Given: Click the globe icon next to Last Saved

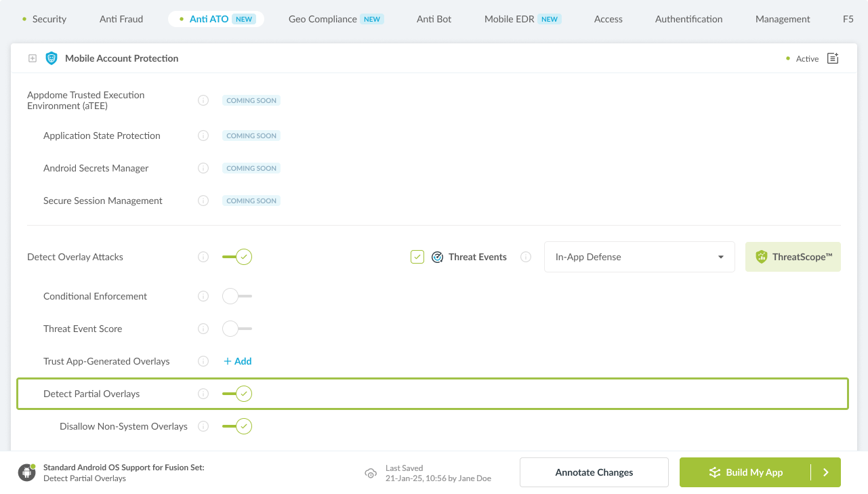Looking at the screenshot, I should click(x=371, y=472).
